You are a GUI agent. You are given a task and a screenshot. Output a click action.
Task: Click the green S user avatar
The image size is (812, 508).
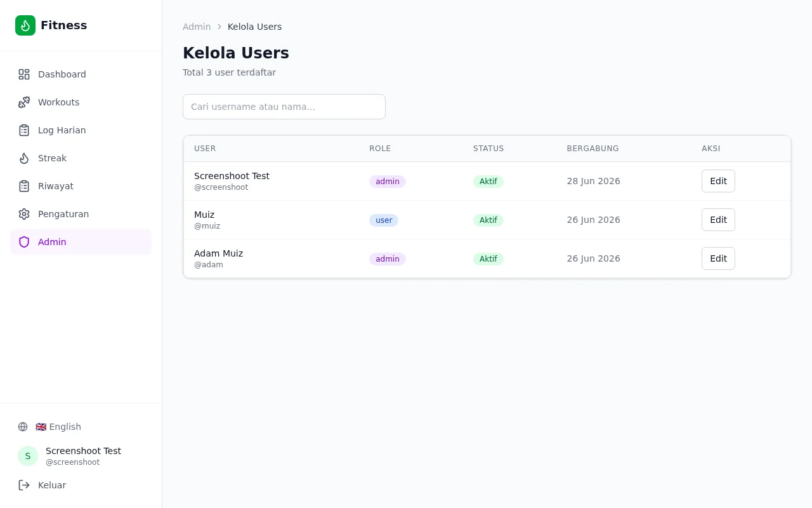(28, 456)
